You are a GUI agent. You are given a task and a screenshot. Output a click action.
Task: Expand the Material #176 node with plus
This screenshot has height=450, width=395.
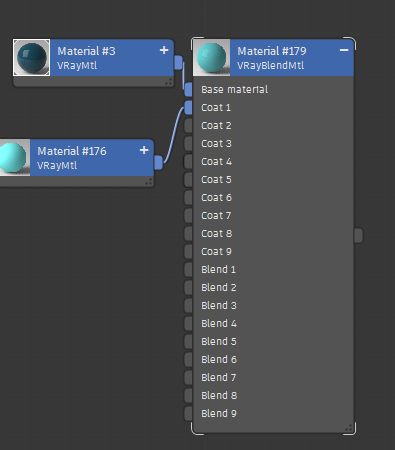point(144,150)
